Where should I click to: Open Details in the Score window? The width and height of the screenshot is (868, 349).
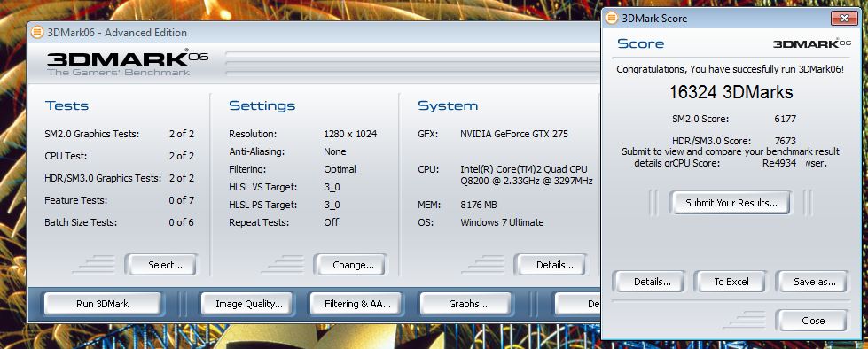pos(649,282)
